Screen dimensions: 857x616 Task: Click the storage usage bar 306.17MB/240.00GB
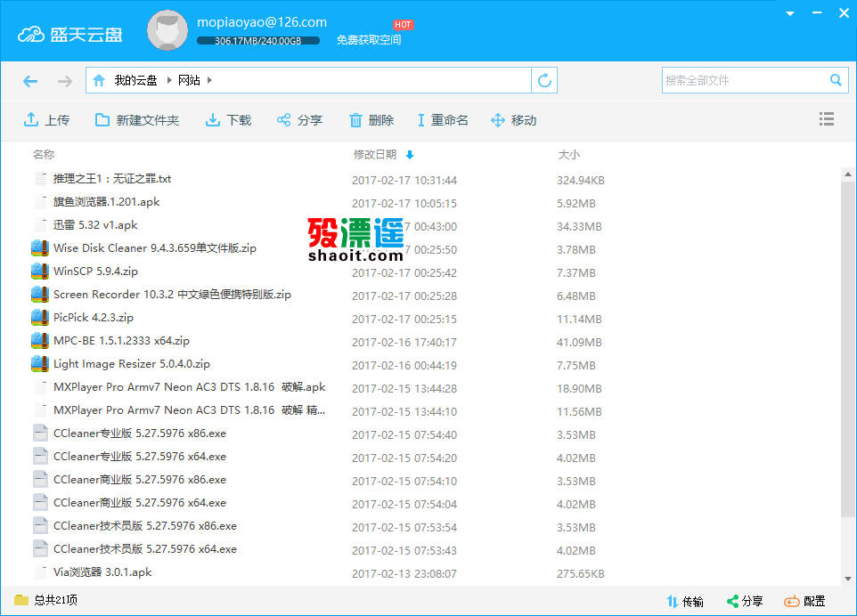(258, 41)
